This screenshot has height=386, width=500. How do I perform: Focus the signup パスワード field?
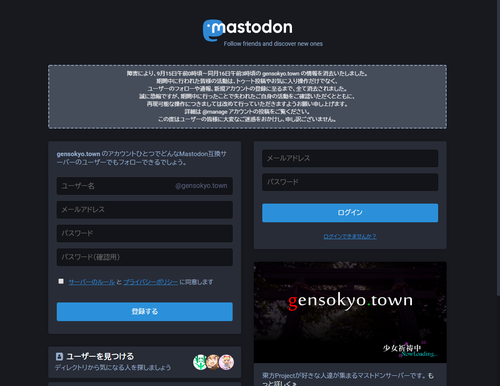pos(145,233)
